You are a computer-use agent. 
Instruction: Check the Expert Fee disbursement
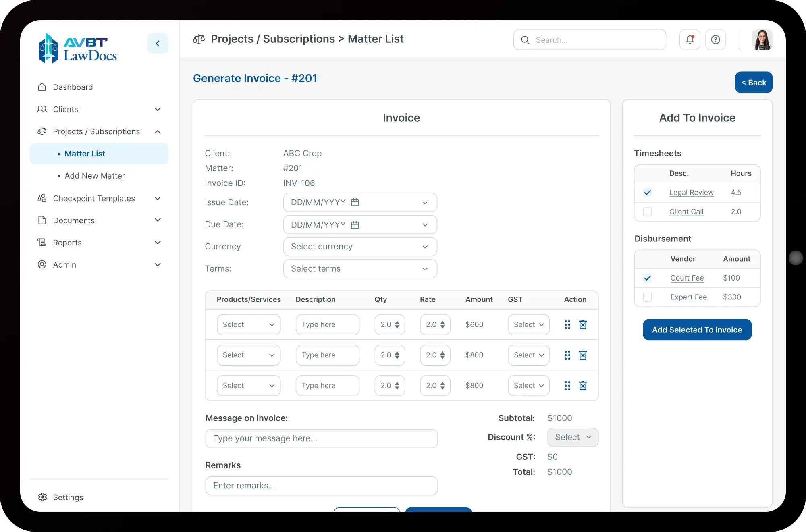click(648, 297)
